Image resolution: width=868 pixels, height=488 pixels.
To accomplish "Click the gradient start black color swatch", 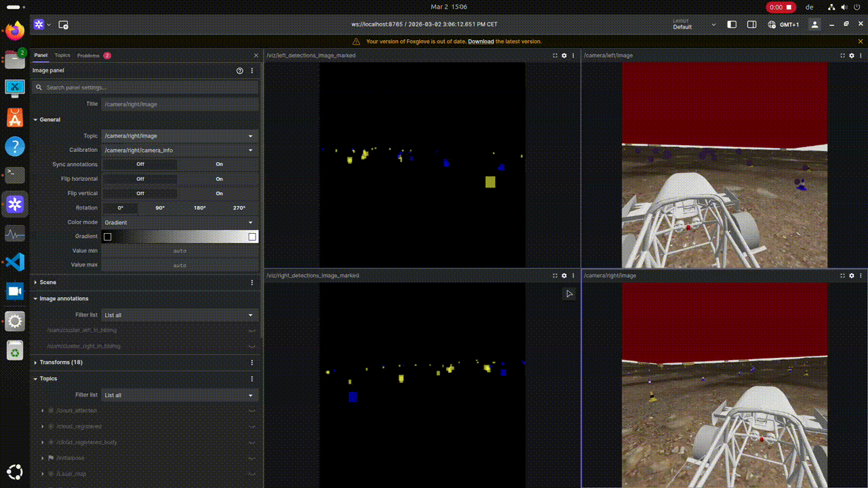I will pos(107,237).
